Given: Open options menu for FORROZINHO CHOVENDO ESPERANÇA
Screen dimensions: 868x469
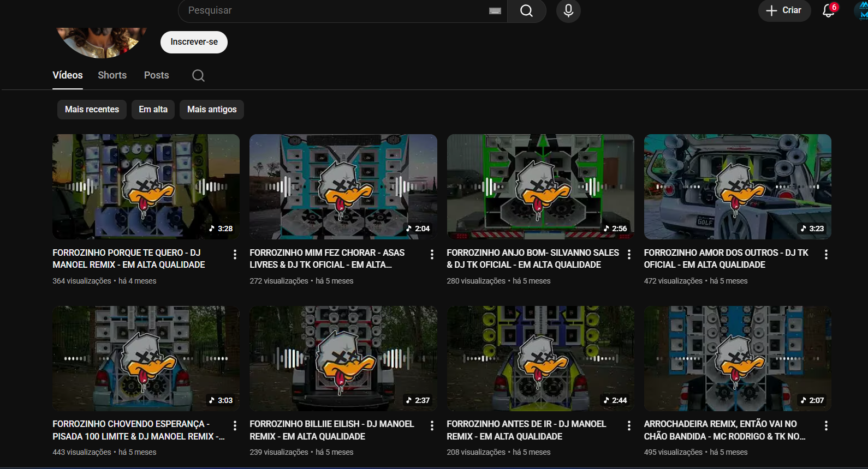Looking at the screenshot, I should (235, 425).
